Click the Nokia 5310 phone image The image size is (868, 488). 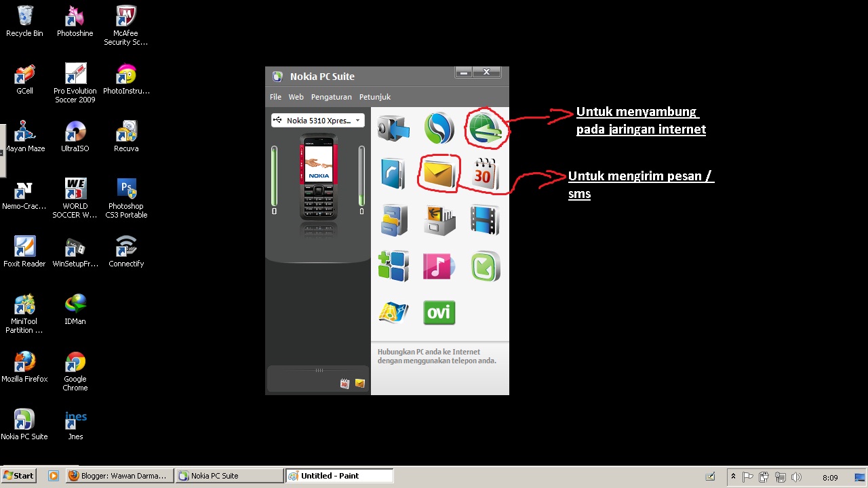[318, 177]
